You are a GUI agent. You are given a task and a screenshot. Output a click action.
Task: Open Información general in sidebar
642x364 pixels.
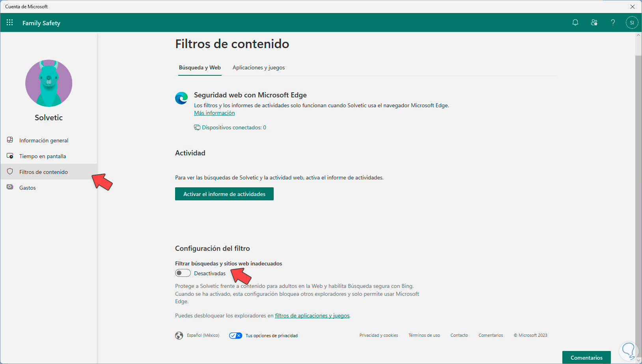click(x=49, y=140)
